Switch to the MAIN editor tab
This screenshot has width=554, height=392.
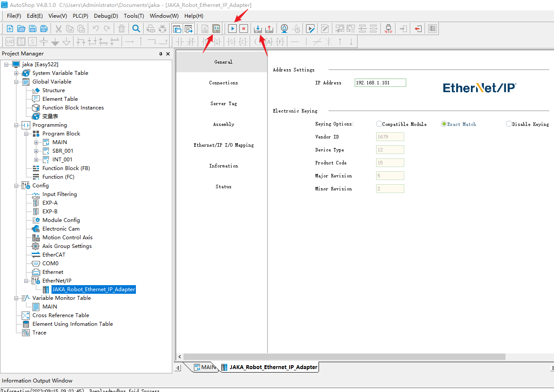[205, 367]
